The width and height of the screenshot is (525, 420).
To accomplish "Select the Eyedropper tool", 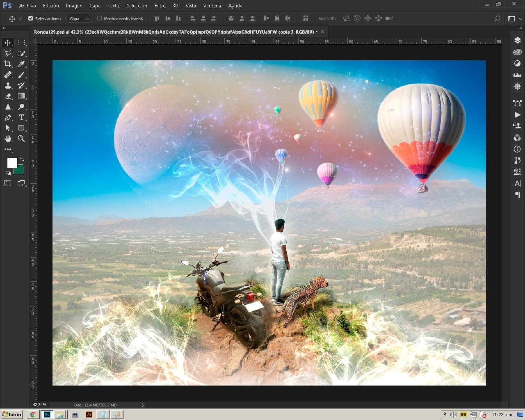I will [21, 64].
